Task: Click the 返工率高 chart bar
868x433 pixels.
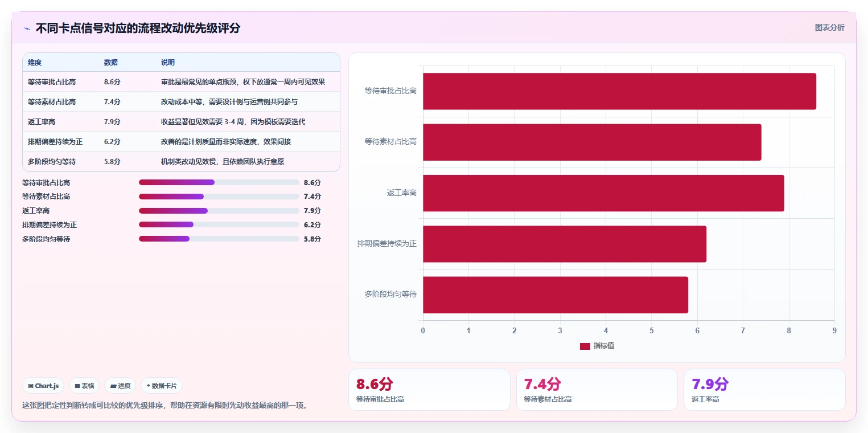Action: (x=603, y=193)
